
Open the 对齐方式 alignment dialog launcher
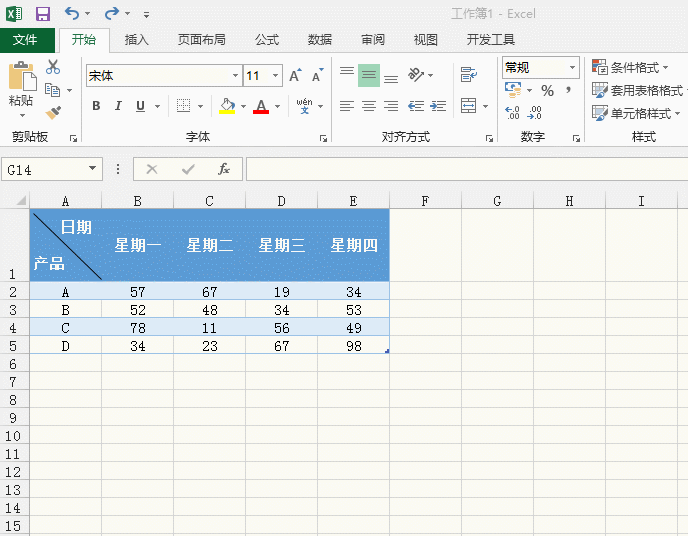pos(489,139)
